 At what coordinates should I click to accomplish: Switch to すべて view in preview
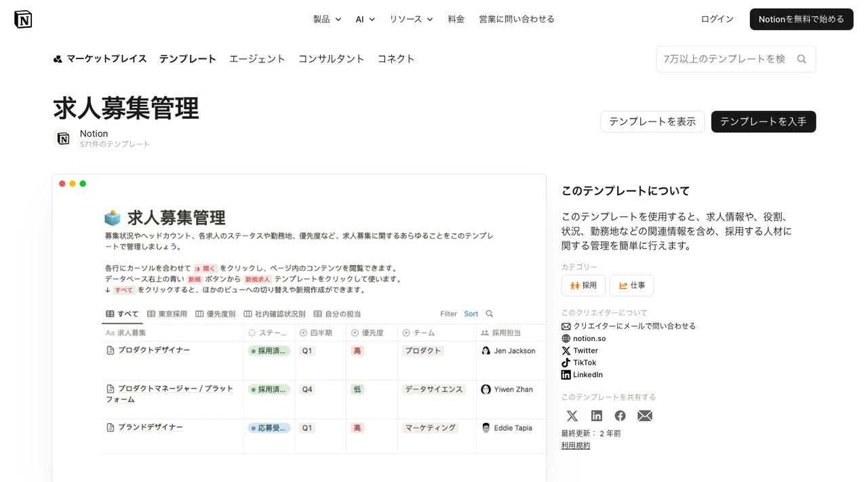click(122, 314)
